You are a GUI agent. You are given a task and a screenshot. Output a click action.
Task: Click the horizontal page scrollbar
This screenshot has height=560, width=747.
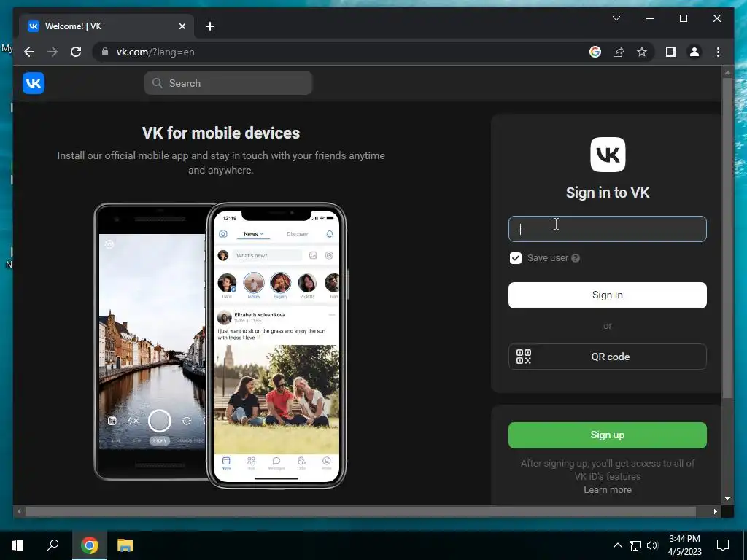pos(360,511)
